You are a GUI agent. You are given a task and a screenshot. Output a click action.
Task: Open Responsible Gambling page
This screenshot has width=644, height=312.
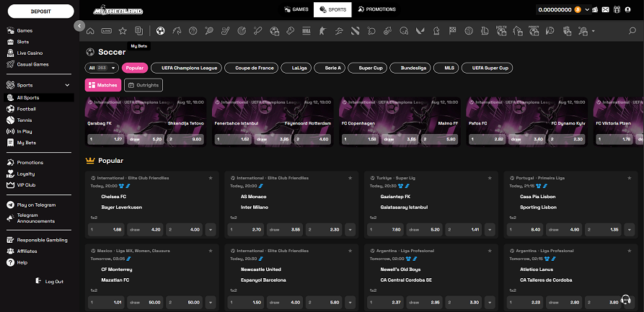[x=42, y=240]
